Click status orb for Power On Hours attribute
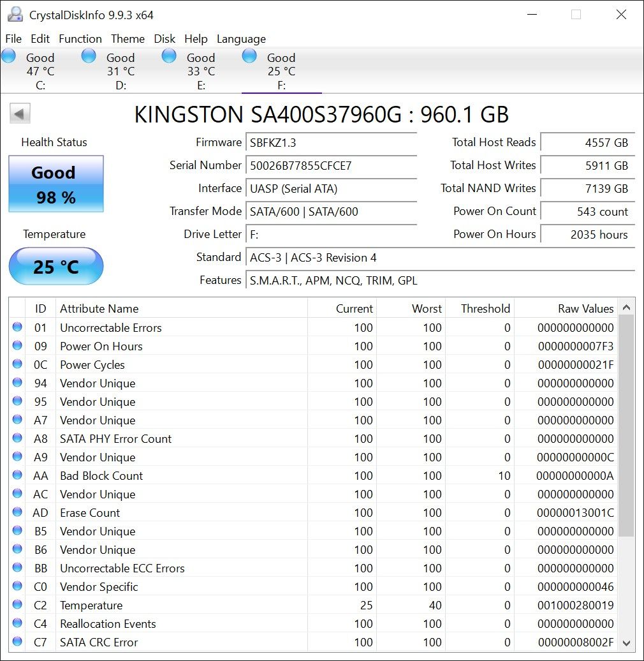This screenshot has width=644, height=661. (x=17, y=345)
